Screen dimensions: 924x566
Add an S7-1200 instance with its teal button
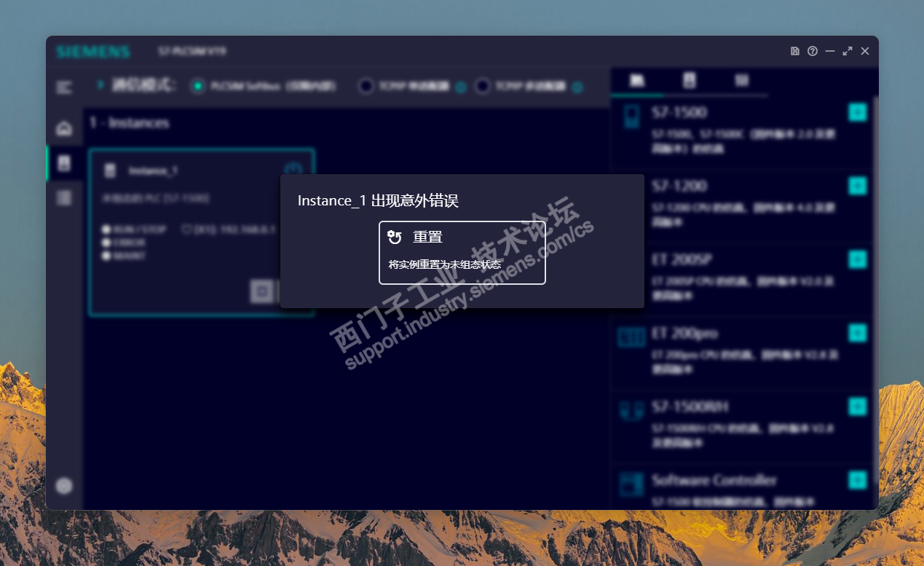858,186
